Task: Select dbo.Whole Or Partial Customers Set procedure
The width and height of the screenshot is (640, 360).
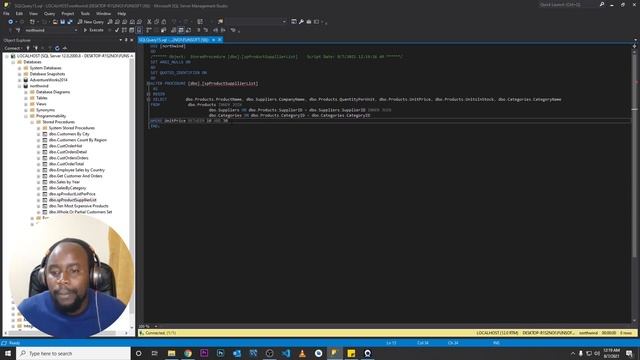Action: [x=80, y=212]
